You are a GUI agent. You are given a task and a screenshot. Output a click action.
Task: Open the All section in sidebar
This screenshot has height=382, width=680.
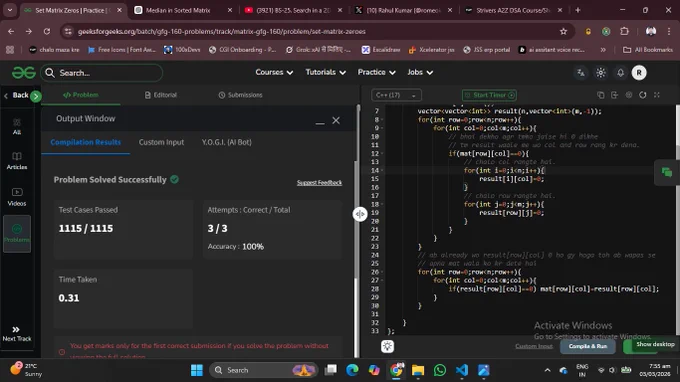[x=16, y=127]
